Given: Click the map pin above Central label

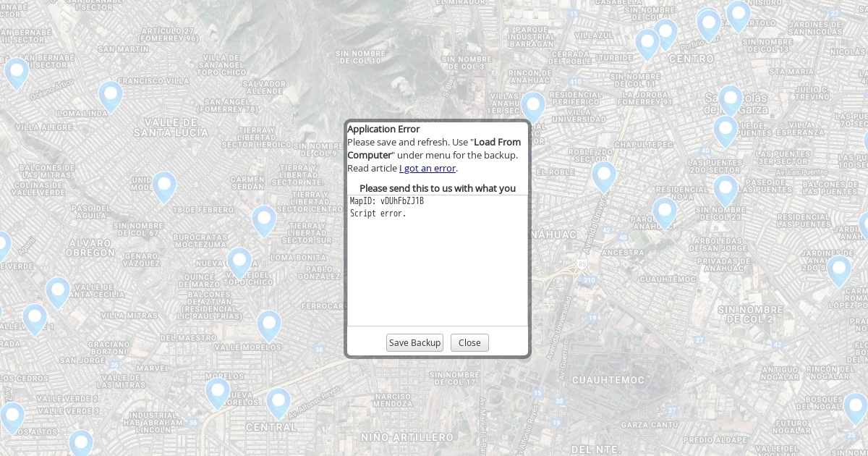Looking at the screenshot, I should tap(278, 402).
